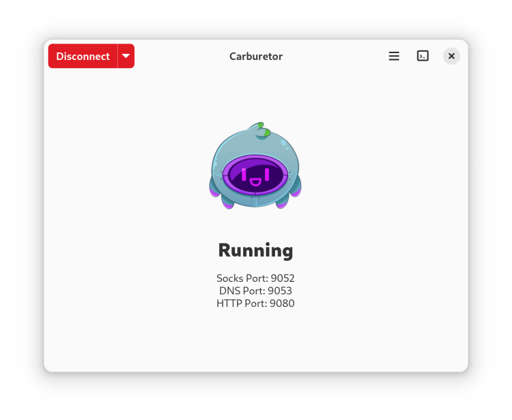Screen dimensions: 512x420
Task: Show the logs via the terminal icon
Action: click(423, 56)
